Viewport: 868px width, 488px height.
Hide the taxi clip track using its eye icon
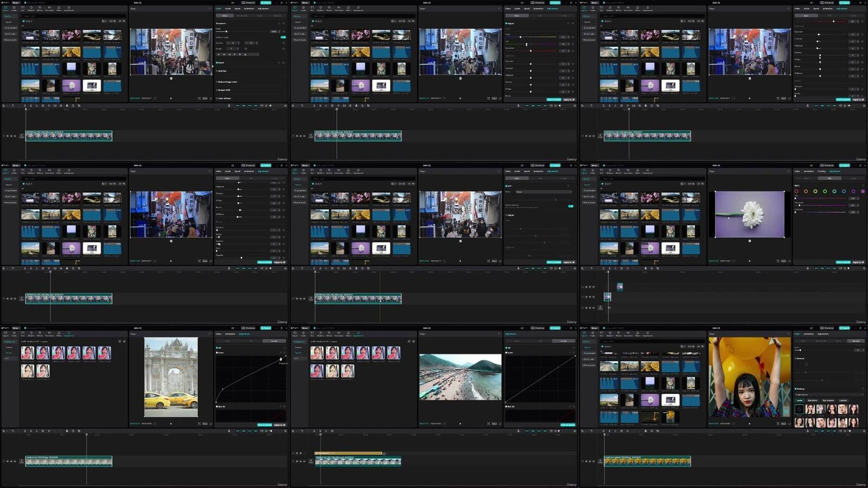(x=11, y=461)
